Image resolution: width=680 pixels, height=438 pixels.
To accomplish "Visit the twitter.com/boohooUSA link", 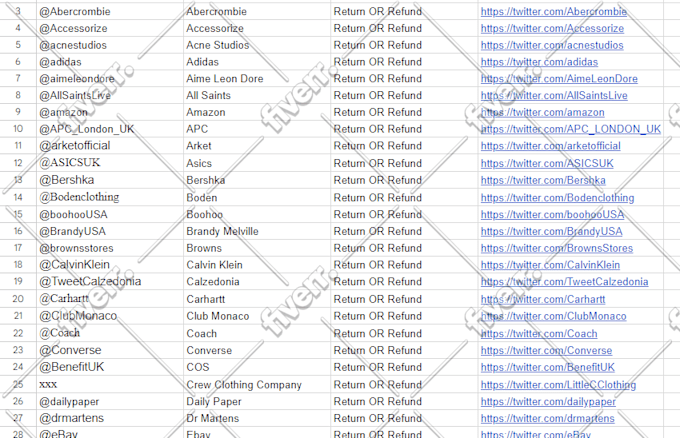I will (552, 215).
